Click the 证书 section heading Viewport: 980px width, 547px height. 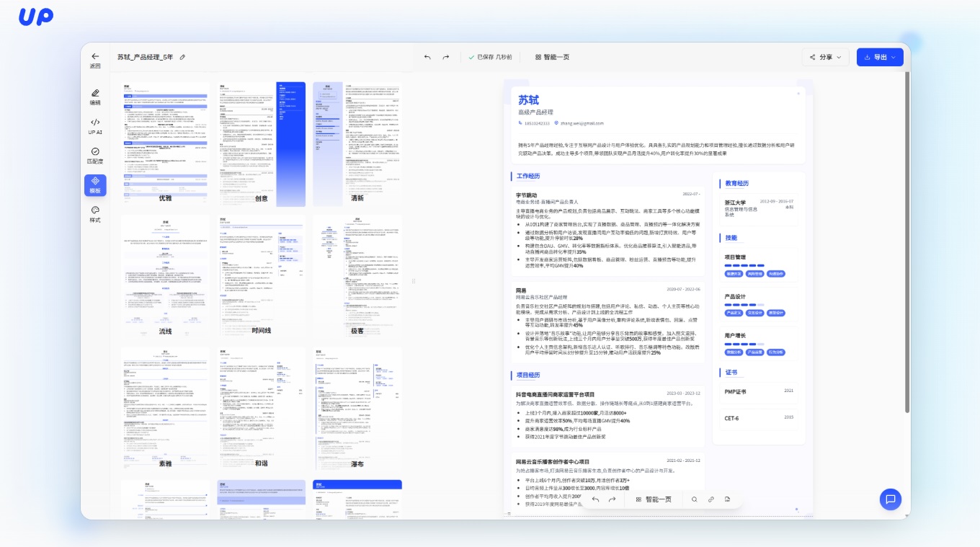tap(731, 373)
